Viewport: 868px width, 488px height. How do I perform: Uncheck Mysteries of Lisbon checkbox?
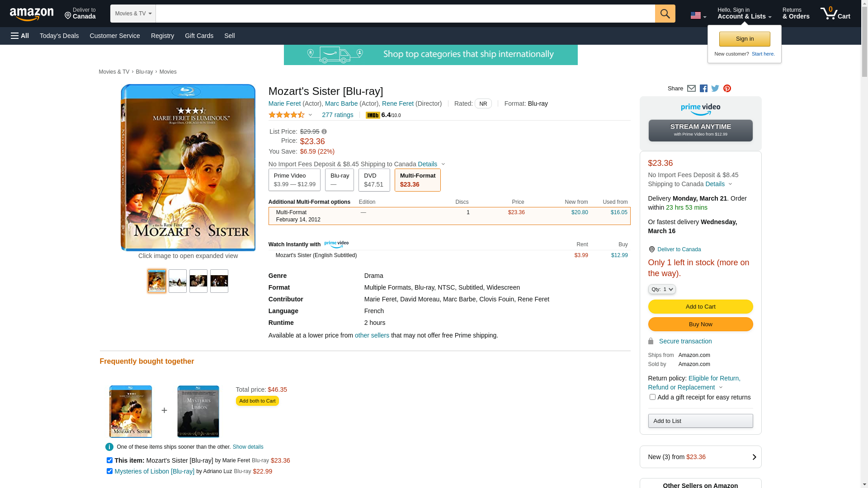coord(109,471)
